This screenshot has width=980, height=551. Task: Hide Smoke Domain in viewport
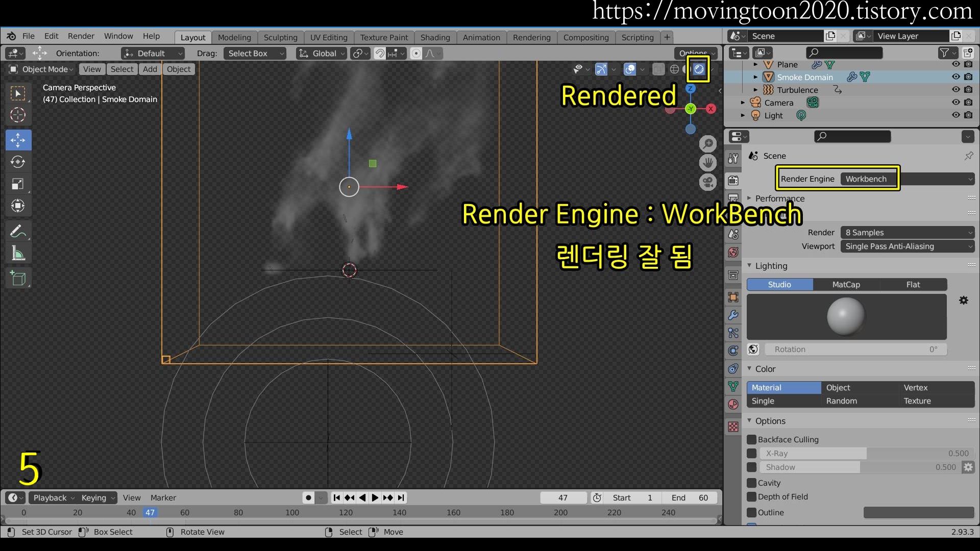[x=956, y=77]
